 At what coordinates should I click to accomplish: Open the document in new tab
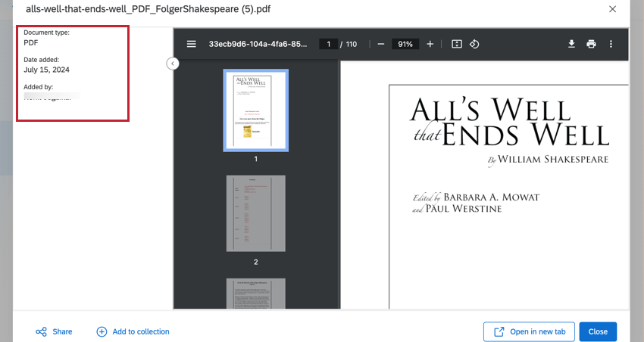tap(528, 331)
